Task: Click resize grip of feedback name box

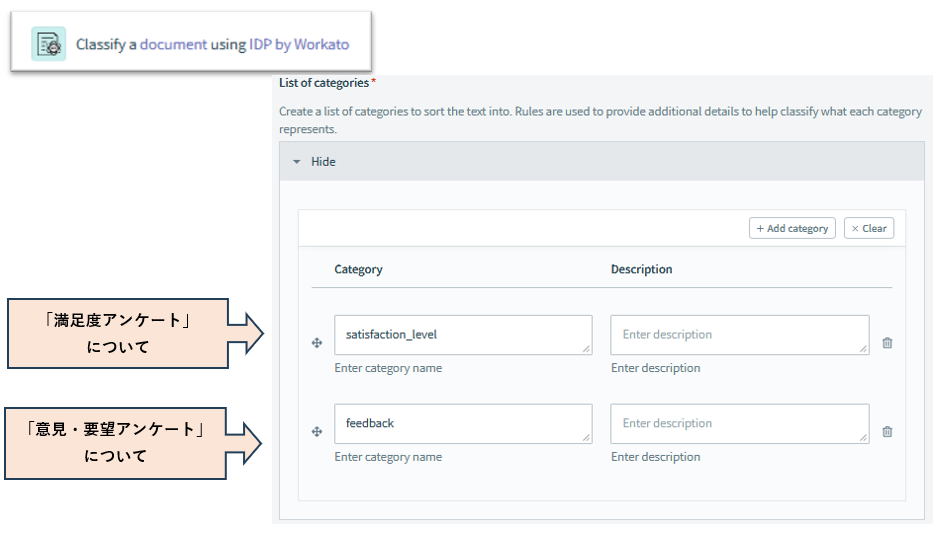Action: (x=586, y=438)
